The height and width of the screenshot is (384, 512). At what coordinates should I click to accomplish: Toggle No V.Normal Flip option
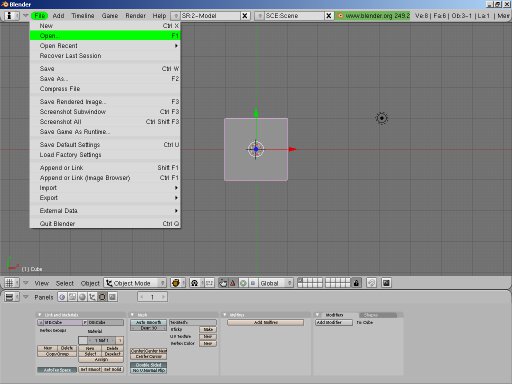click(x=148, y=370)
